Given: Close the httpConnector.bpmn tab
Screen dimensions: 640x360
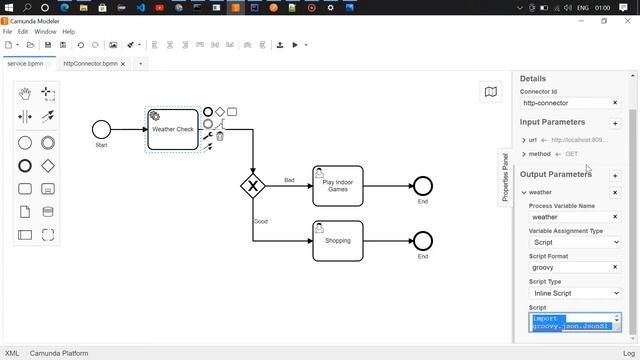Looking at the screenshot, I should coord(123,64).
